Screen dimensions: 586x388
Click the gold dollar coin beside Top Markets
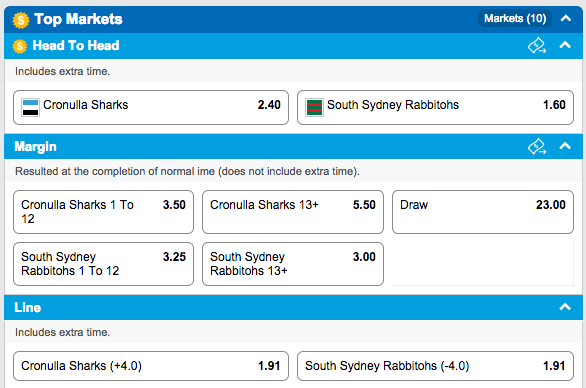coord(21,20)
